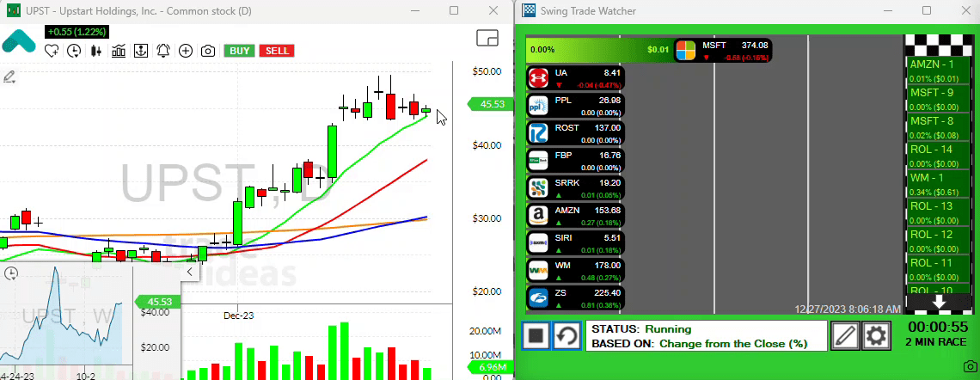
Task: Click Change from the Close (%) label
Action: click(x=733, y=343)
